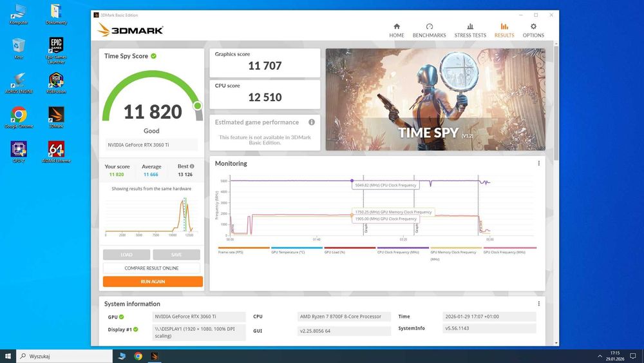Click the AORUS ENGINE desktop icon

19,83
